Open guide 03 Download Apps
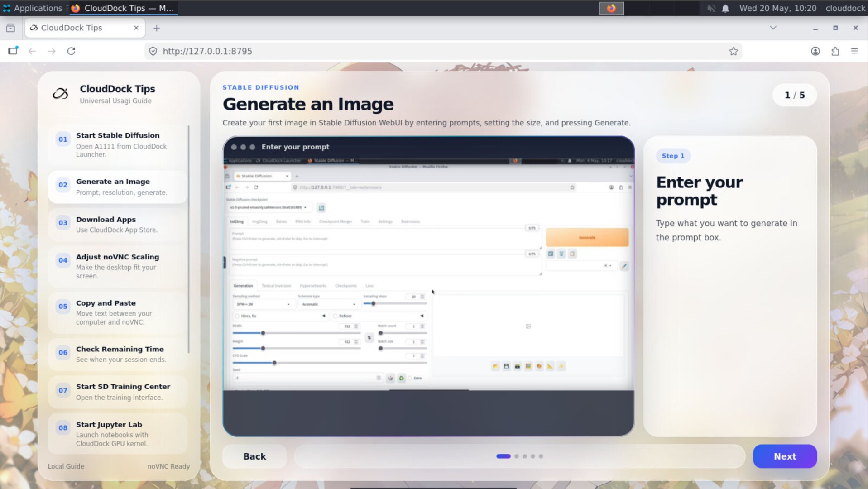868x489 pixels. click(117, 224)
